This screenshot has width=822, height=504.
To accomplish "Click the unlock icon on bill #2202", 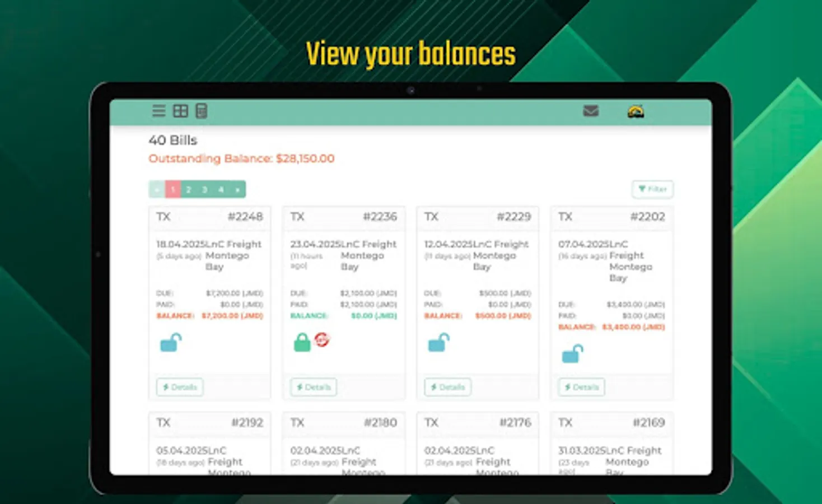I will [572, 353].
